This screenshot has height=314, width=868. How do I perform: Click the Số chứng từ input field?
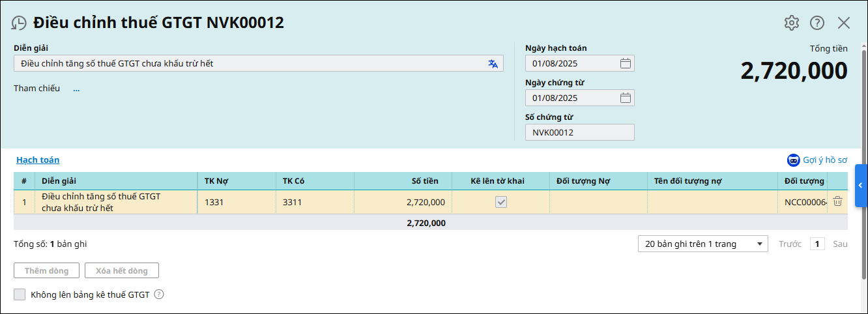click(579, 132)
